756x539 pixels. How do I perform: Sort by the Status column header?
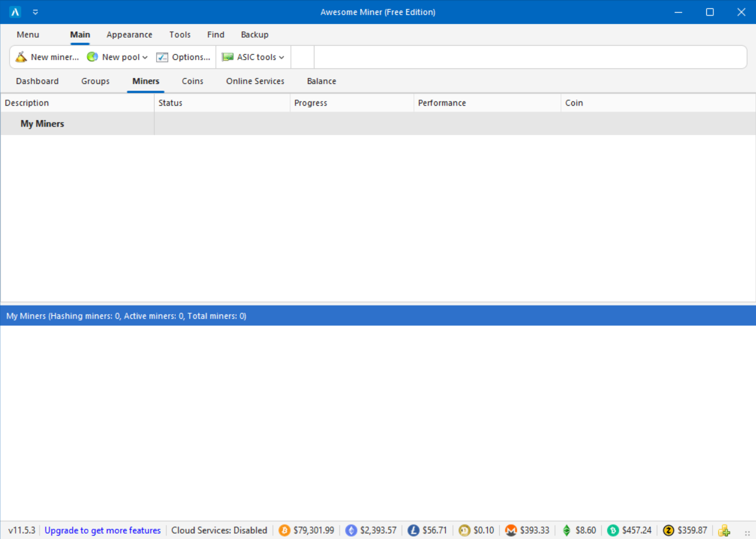point(223,103)
